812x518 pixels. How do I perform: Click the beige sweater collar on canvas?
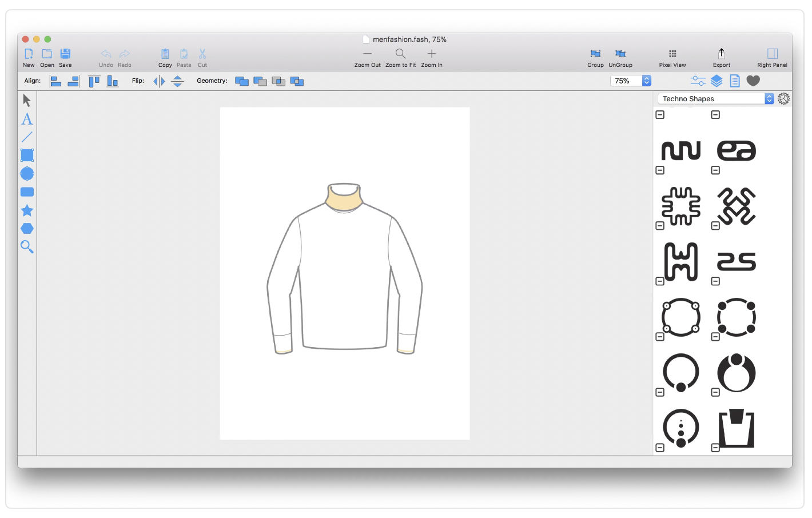click(x=344, y=201)
